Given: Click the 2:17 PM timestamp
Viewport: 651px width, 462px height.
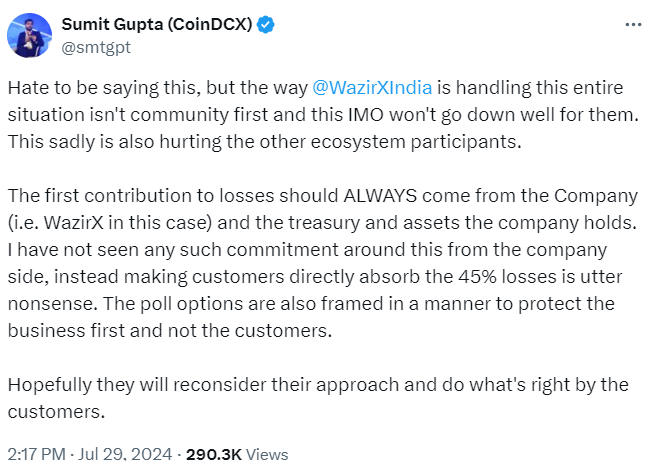Looking at the screenshot, I should click(x=37, y=454).
